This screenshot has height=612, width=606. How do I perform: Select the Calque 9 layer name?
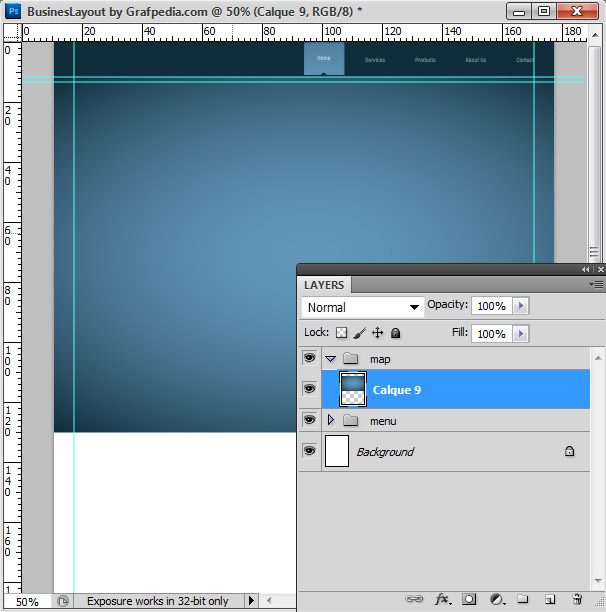click(x=396, y=390)
